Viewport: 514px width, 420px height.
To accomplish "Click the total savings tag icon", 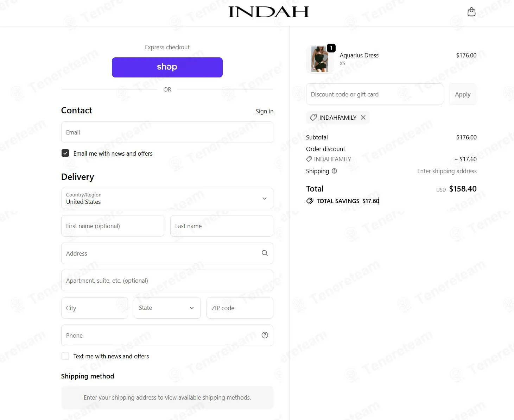I will point(310,201).
